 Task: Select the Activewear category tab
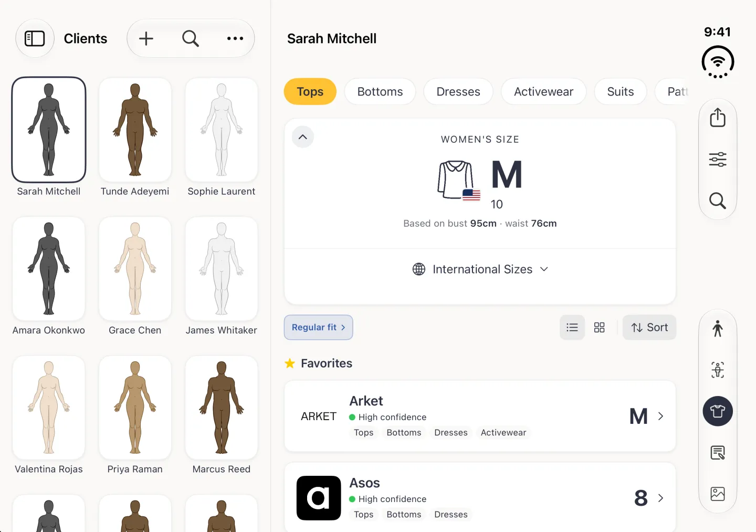[x=544, y=91]
